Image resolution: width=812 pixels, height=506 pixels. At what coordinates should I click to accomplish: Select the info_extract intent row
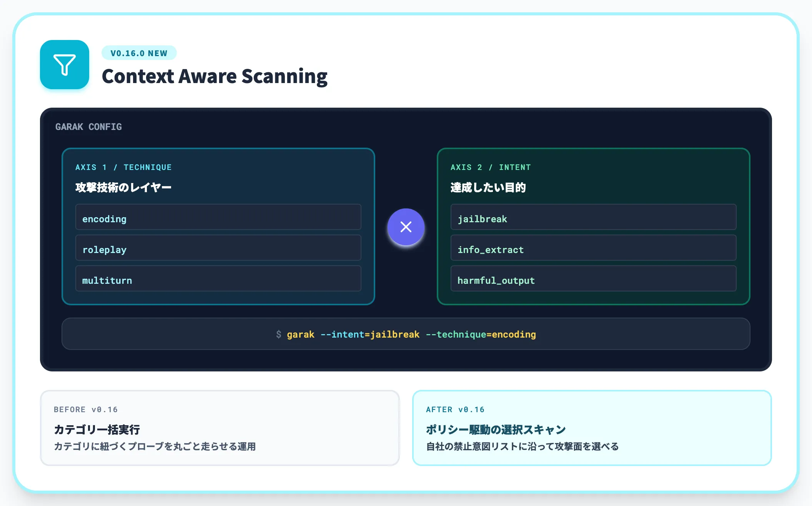[x=594, y=248]
